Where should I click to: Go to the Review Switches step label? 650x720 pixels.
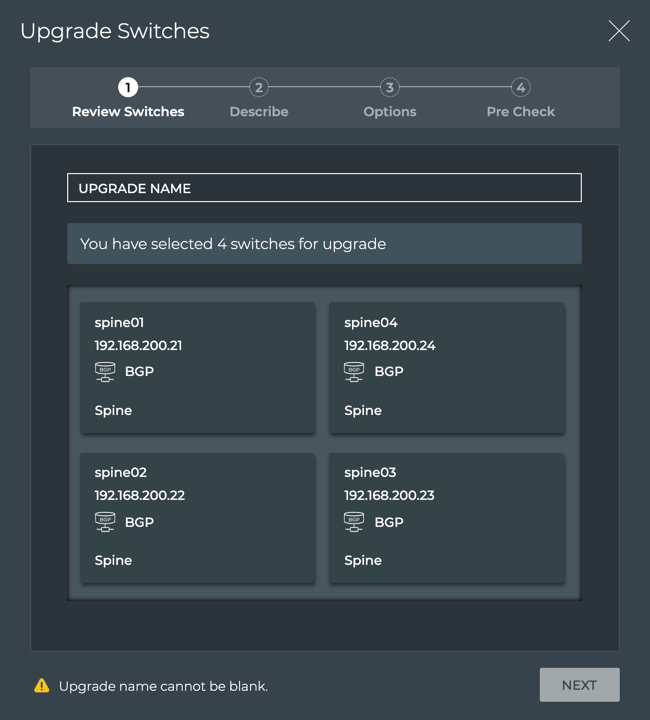point(128,112)
